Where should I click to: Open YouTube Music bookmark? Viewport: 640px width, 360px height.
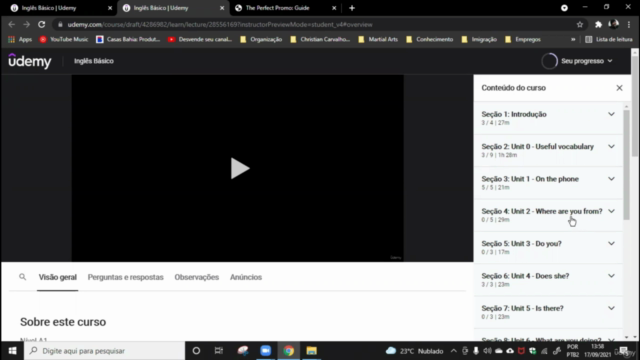tap(64, 39)
